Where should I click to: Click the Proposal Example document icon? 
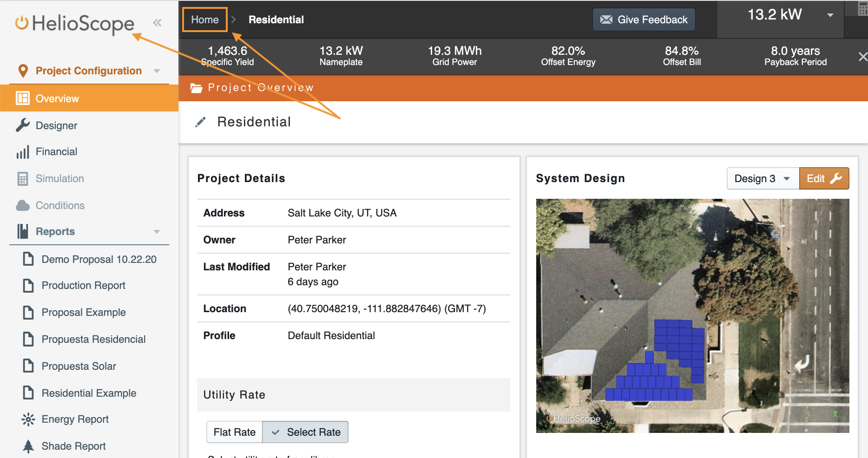pyautogui.click(x=28, y=312)
